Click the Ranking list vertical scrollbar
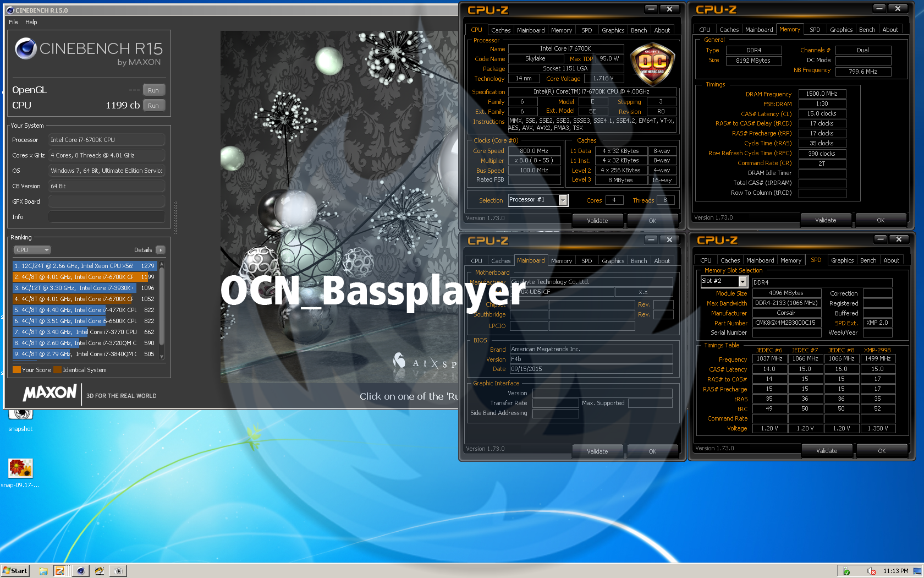 point(162,310)
